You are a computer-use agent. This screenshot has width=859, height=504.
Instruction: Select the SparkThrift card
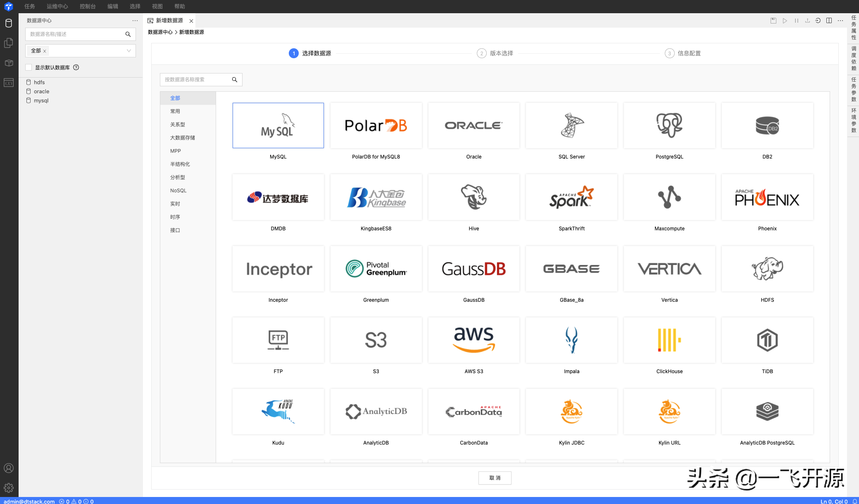point(572,197)
